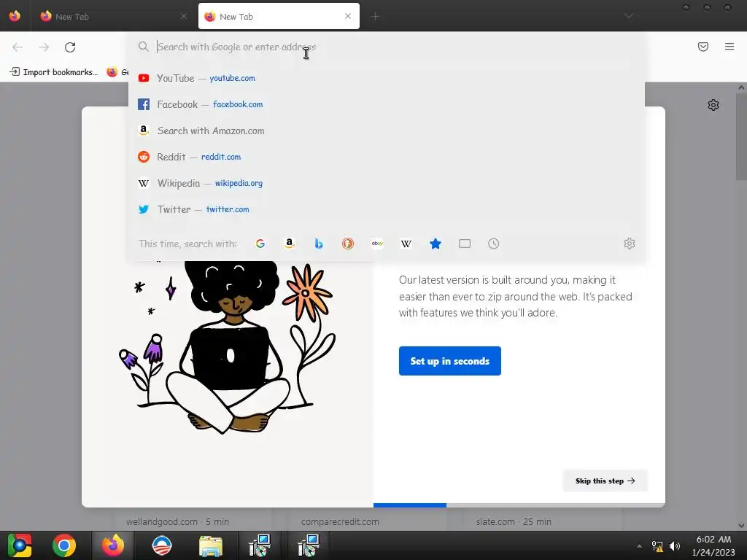Open wellandgood.com story card
This screenshot has width=747, height=560.
[x=192, y=521]
